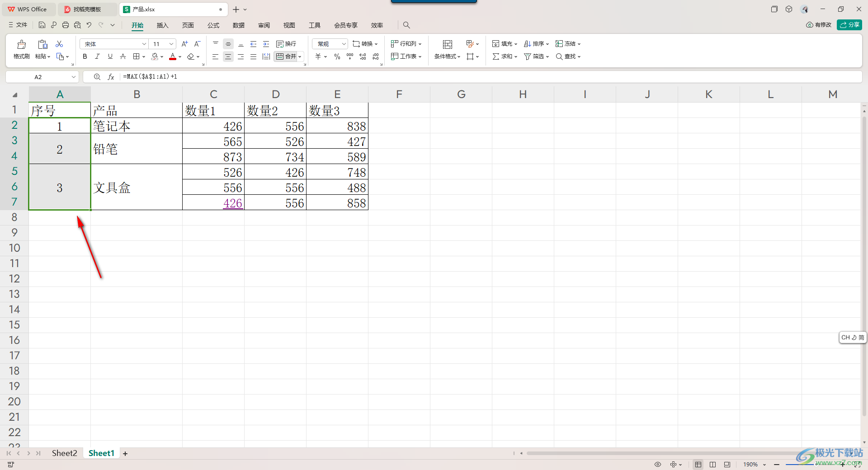Open the font name dropdown (宋体)
Image resolution: width=868 pixels, height=470 pixels.
click(x=144, y=44)
